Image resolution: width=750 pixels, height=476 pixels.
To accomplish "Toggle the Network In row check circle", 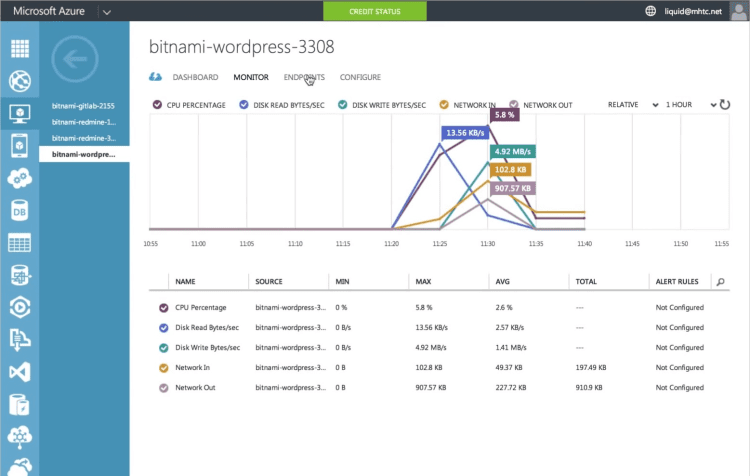I will click(x=164, y=368).
